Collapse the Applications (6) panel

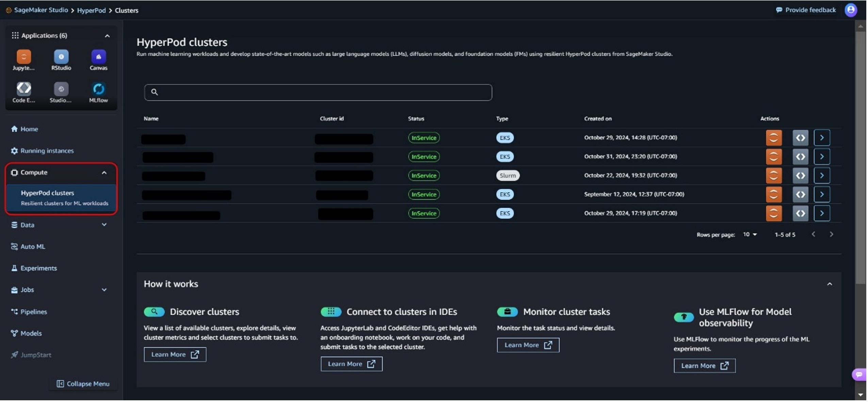[x=108, y=36]
